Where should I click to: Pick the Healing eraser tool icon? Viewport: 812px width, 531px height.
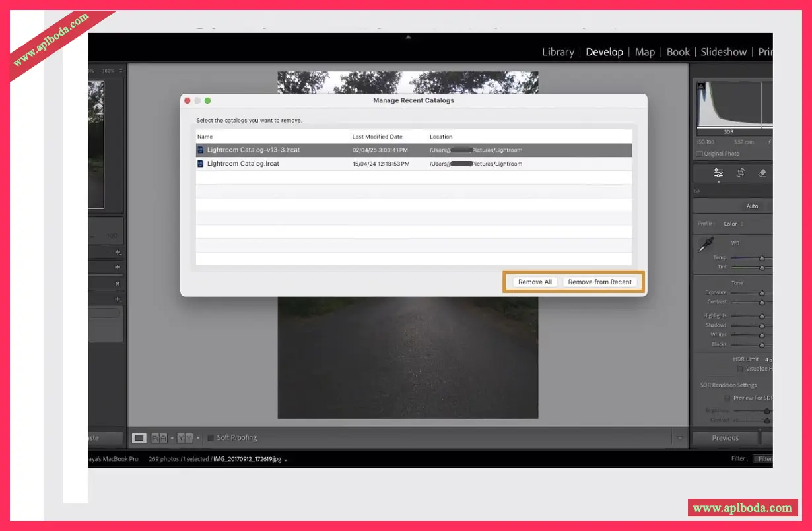pyautogui.click(x=762, y=173)
